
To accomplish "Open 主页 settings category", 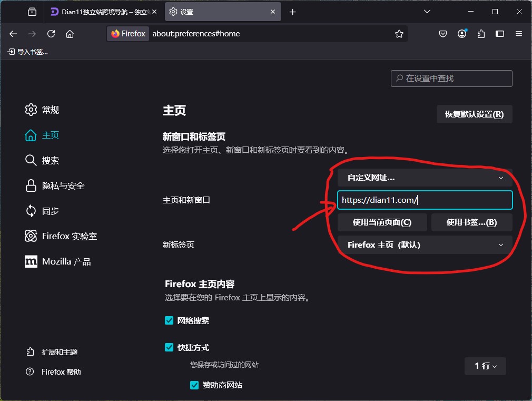I will point(42,135).
